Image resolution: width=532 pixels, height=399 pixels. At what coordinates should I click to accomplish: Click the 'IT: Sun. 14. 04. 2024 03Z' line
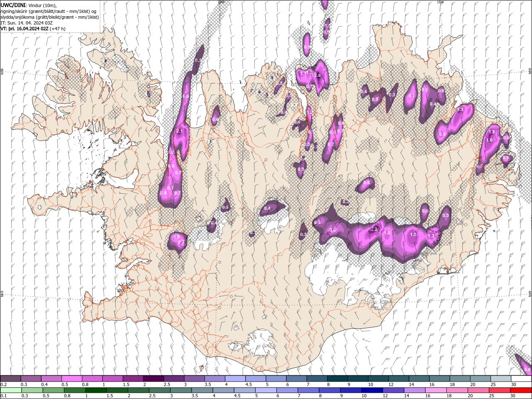coord(26,23)
